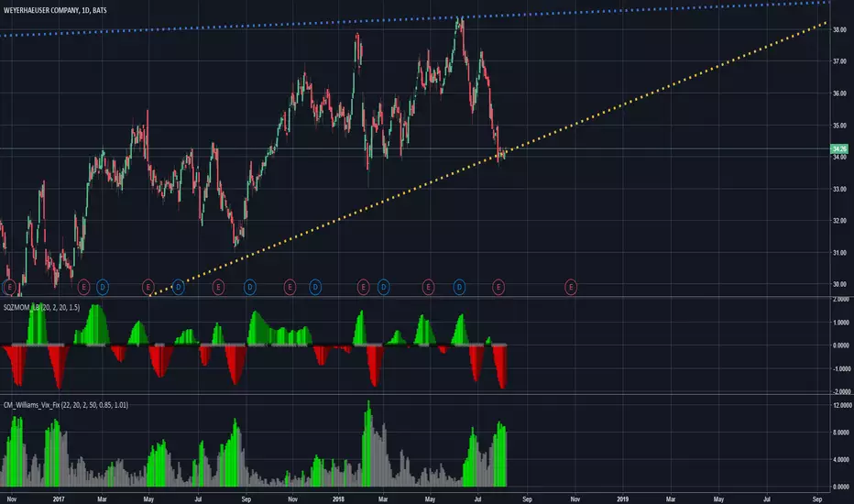
Task: Open the earnings E marker in February 2018
Action: coord(363,287)
